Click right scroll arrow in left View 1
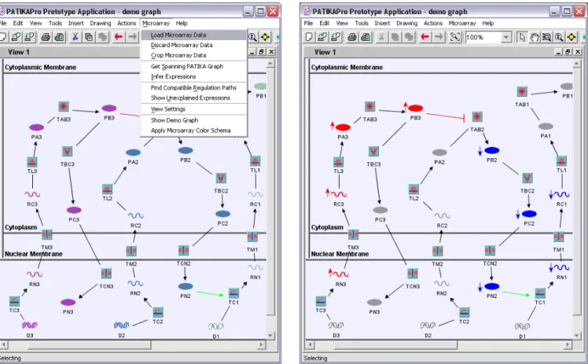This screenshot has width=588, height=364. pyautogui.click(x=261, y=344)
